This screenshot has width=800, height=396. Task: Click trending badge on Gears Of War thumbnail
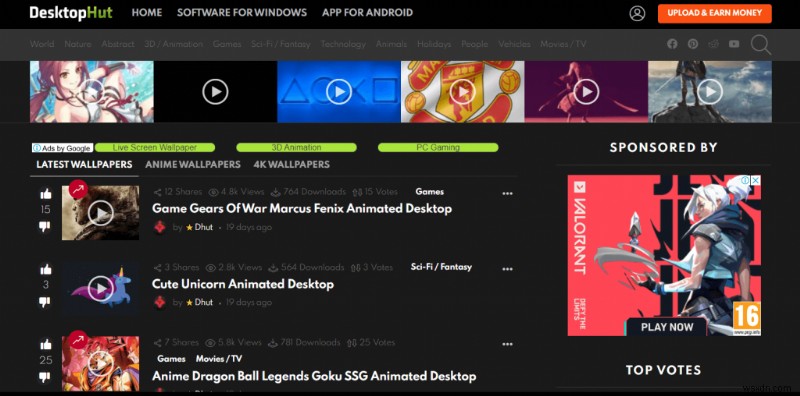78,189
